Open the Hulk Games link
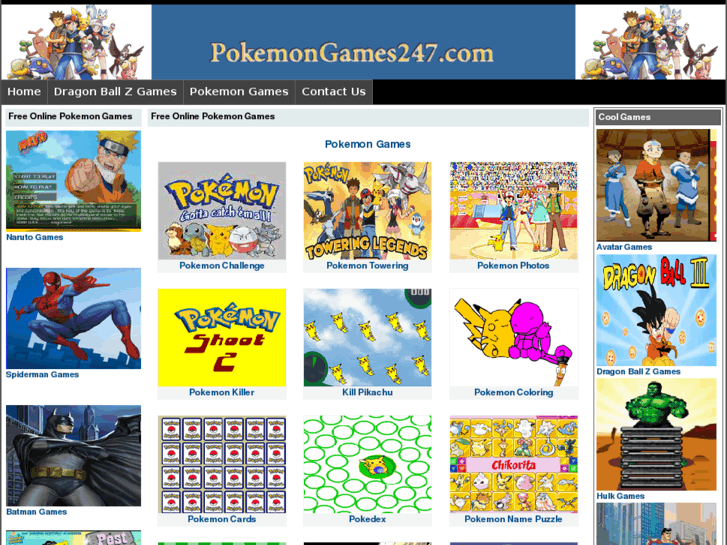The image size is (727, 545). (620, 496)
